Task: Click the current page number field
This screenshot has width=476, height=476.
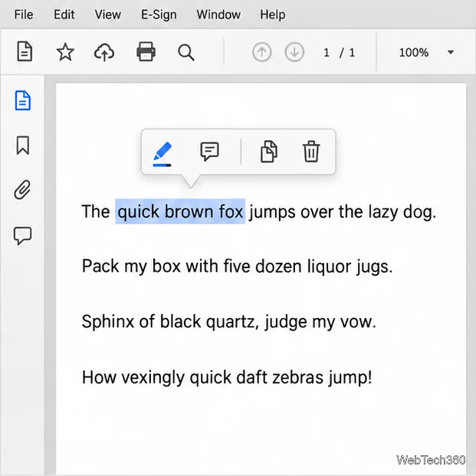Action: click(327, 53)
